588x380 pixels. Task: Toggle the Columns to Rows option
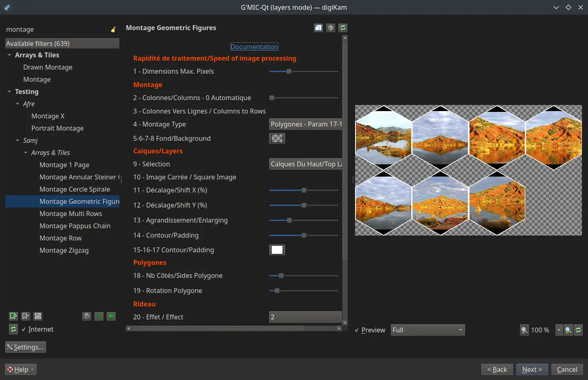(x=200, y=111)
